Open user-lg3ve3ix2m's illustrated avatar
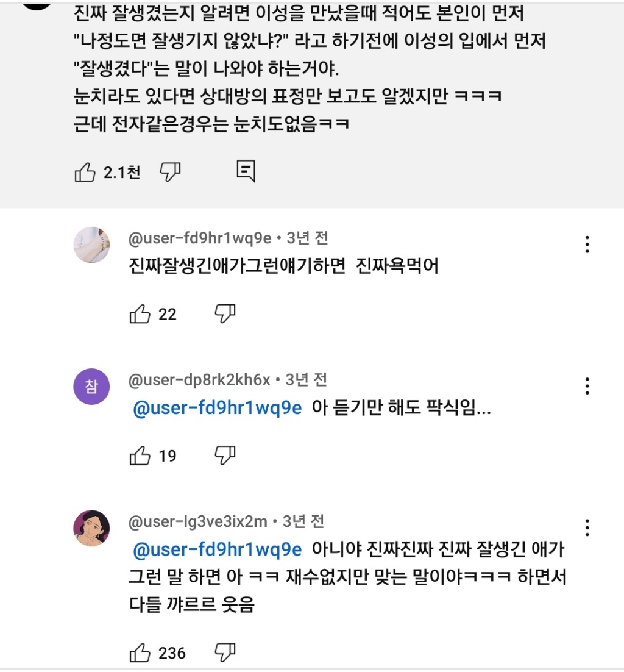This screenshot has width=624, height=672. 91,528
